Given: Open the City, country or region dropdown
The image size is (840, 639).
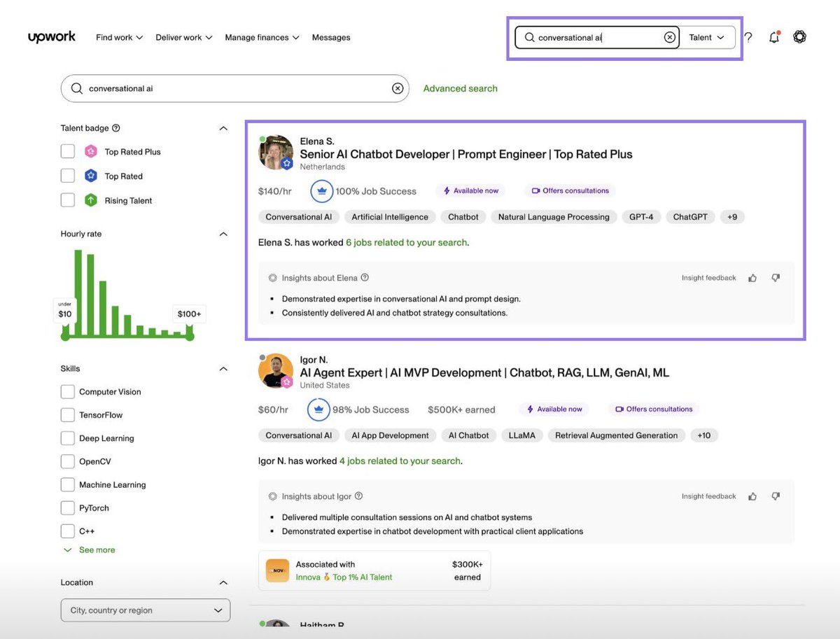Looking at the screenshot, I should (146, 610).
